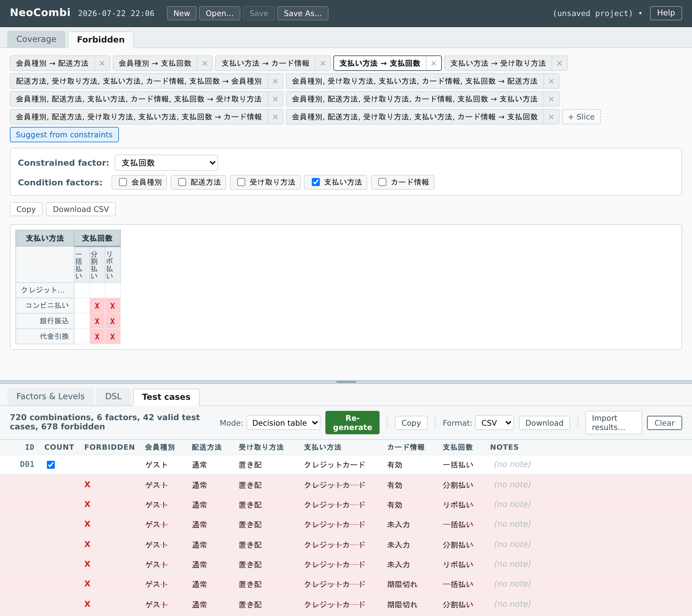Click the empty cell for クレジット… and 一括払い
Screen dimensions: 692x616
coord(82,290)
